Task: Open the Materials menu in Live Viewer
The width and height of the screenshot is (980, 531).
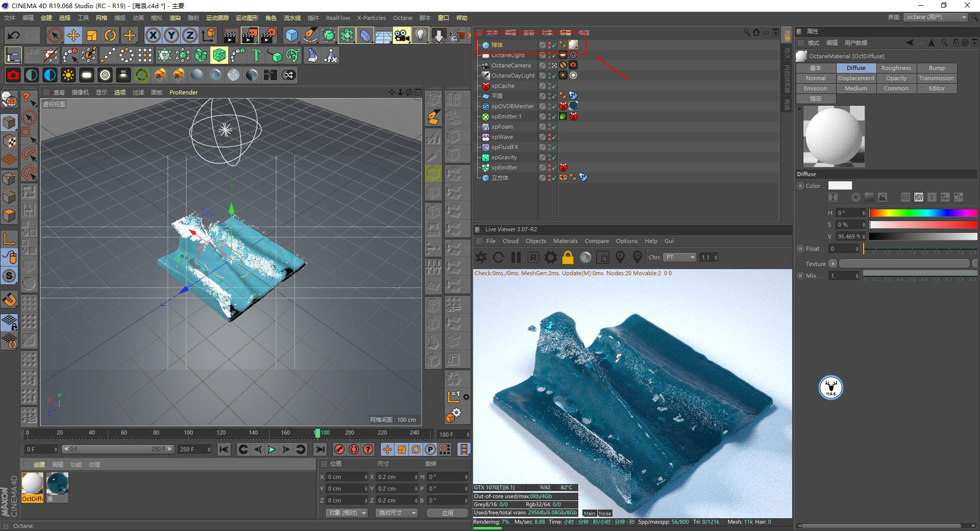Action: (565, 240)
